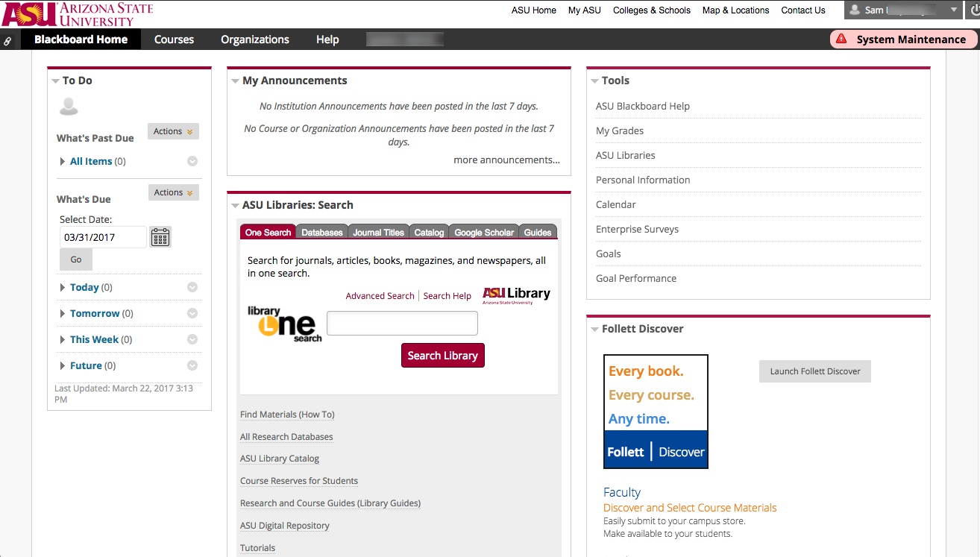Expand the Future items list
This screenshot has height=557, width=980.
click(x=63, y=365)
